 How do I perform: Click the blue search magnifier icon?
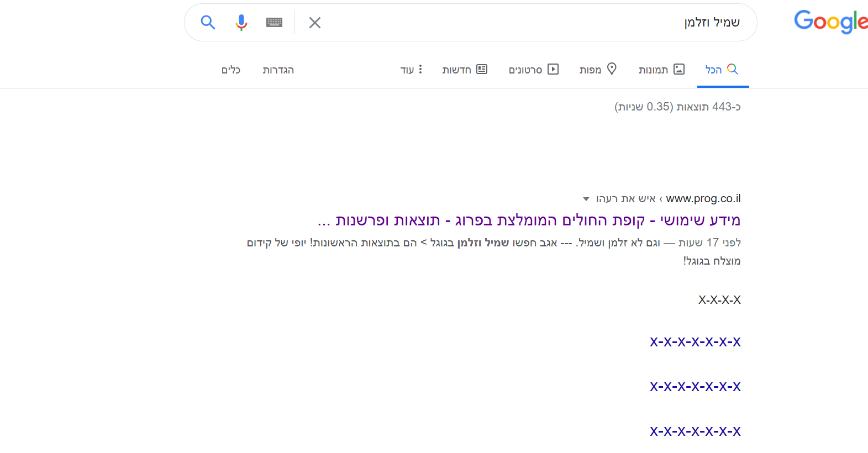[x=208, y=23]
